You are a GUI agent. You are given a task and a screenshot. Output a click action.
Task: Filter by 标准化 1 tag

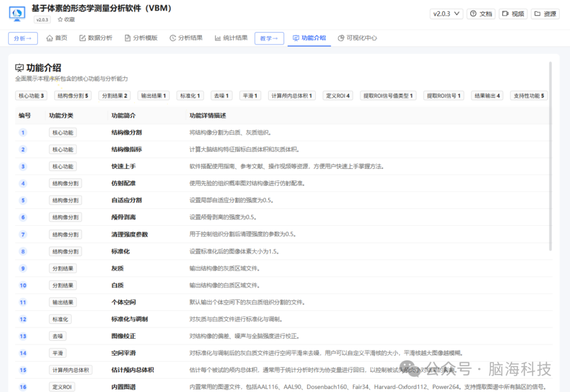(190, 95)
